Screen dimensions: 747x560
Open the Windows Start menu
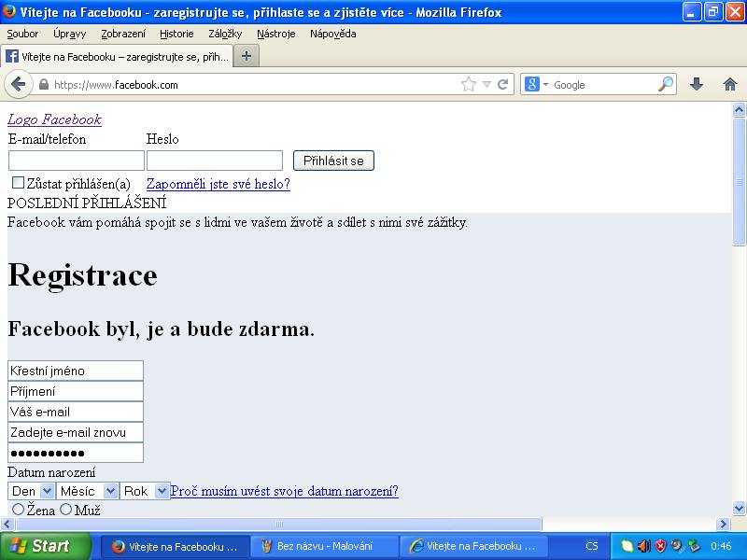(x=45, y=546)
